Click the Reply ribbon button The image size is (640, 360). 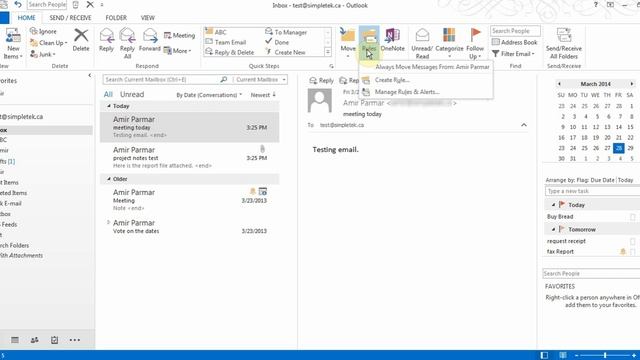(107, 40)
